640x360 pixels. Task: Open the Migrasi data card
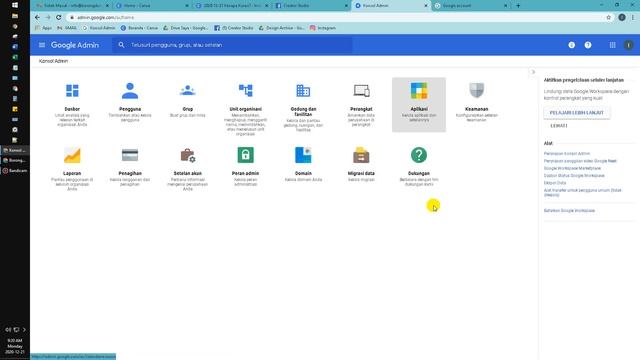click(x=361, y=168)
